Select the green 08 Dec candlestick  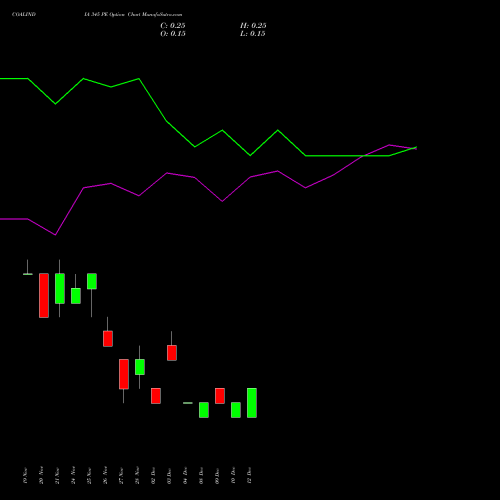pos(204,410)
